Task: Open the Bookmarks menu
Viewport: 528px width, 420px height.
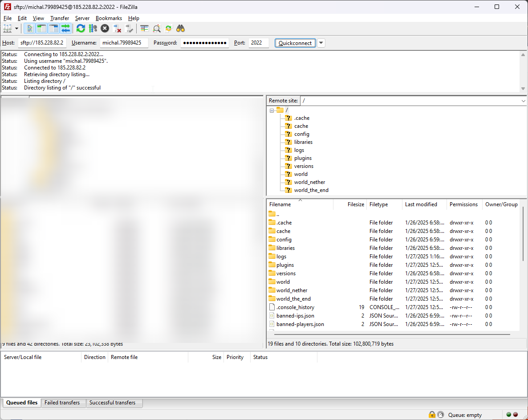Action: 109,18
